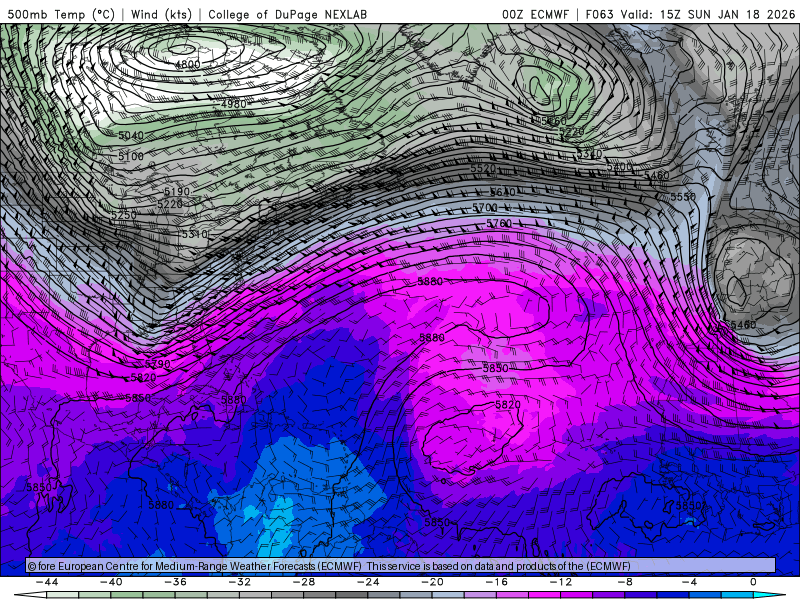Click the "College of DuPage NEXLAB" header text
The image size is (800, 600).
(x=287, y=14)
